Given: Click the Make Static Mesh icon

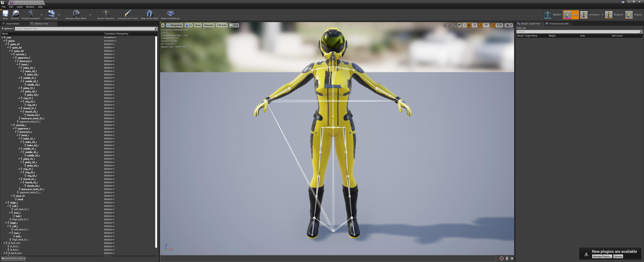Looking at the screenshot, I should [149, 13].
